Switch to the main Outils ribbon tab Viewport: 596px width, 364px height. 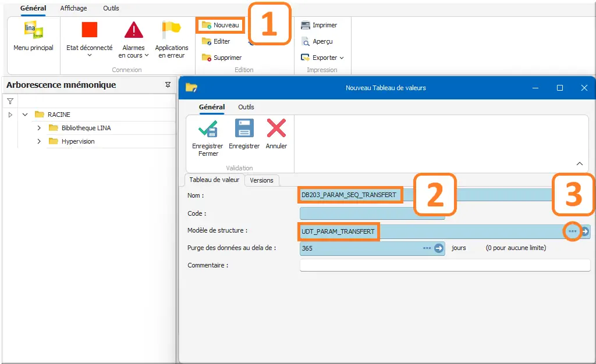[x=111, y=8]
